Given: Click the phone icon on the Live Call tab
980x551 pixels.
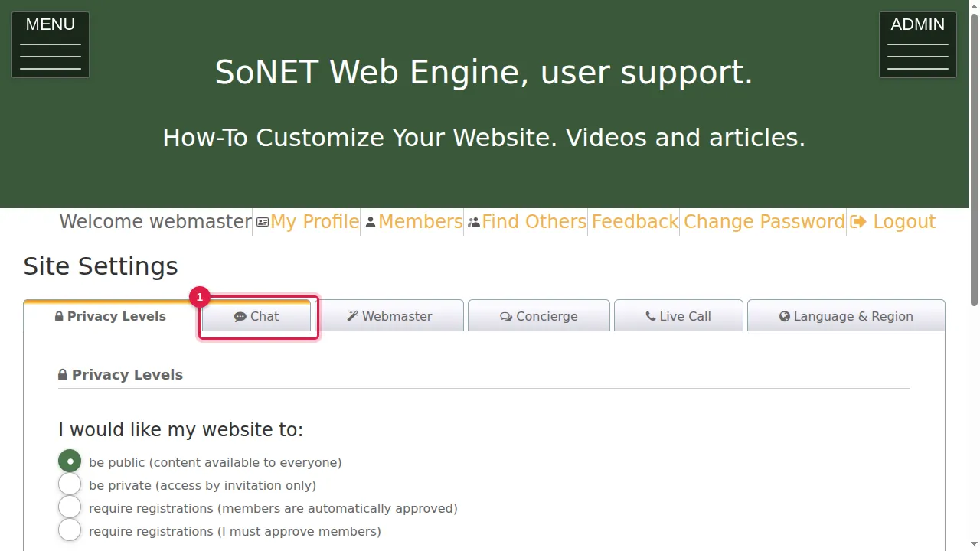Looking at the screenshot, I should tap(650, 316).
